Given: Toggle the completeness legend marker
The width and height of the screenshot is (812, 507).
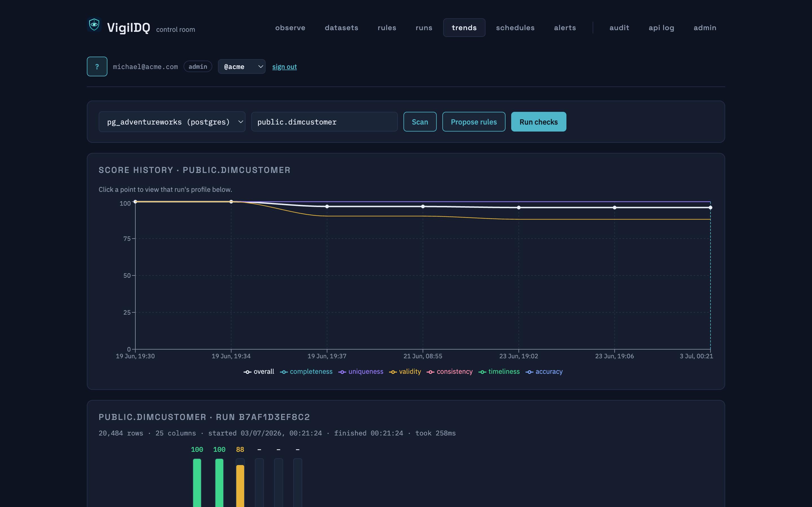Looking at the screenshot, I should 284,372.
